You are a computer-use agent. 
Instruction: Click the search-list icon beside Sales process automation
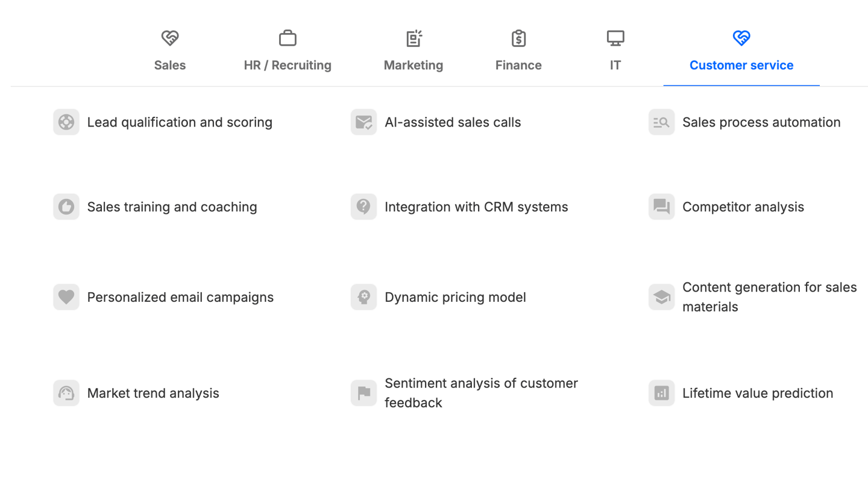[662, 122]
